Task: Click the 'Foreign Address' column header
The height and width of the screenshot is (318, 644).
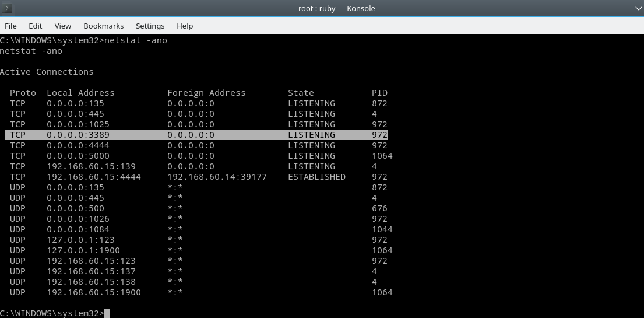Action: pyautogui.click(x=206, y=93)
